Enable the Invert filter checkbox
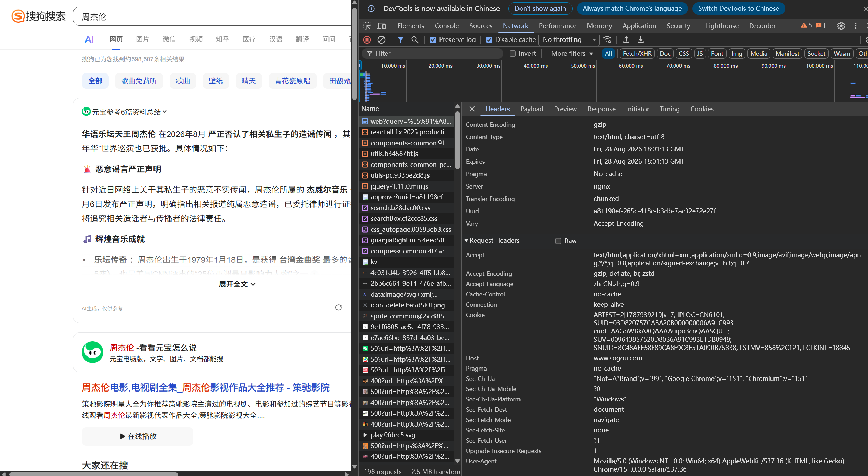 click(x=513, y=54)
